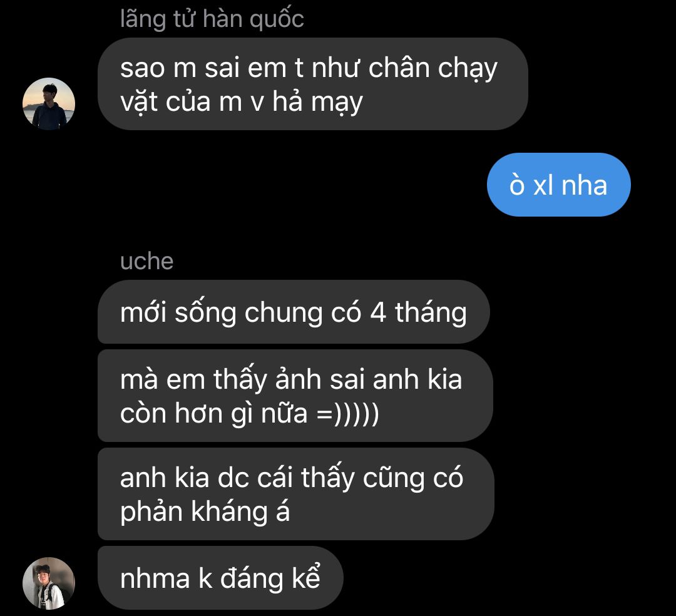Select message "sao m sai em t như chân chạy"

tap(313, 84)
